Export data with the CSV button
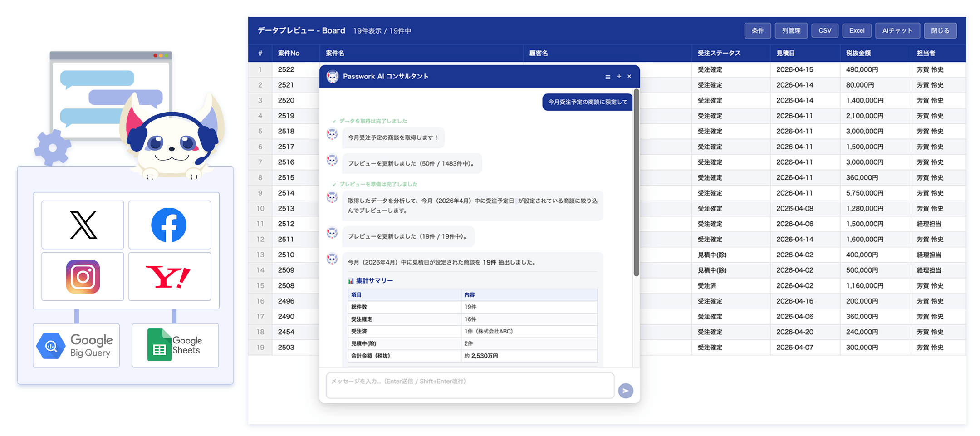The image size is (980, 436). pyautogui.click(x=824, y=31)
